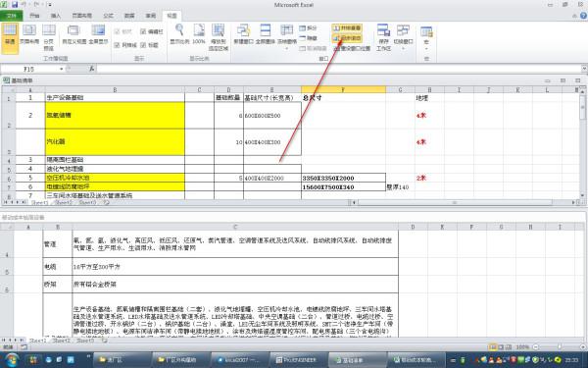Minimize the ribbon with caret icon

(574, 16)
